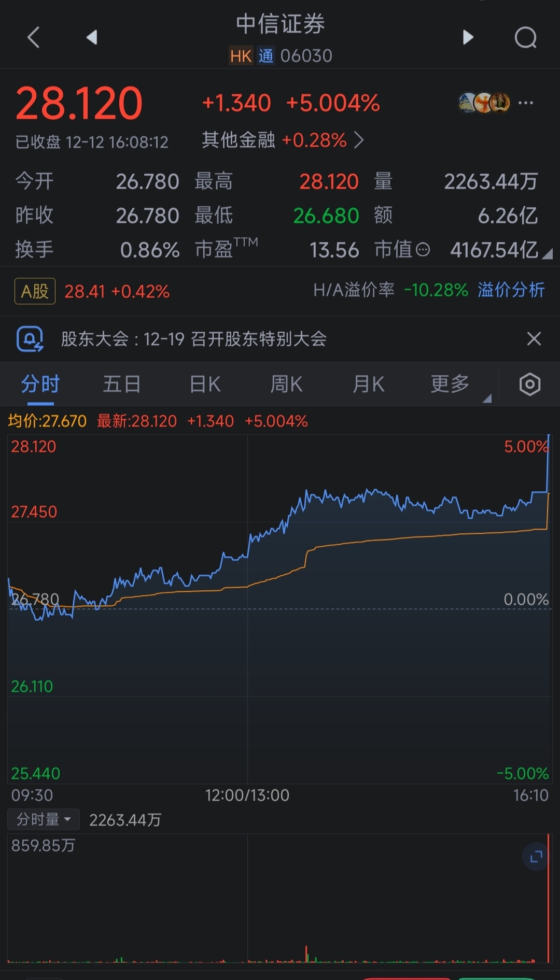Tap the 换手 0.86% value
560x980 pixels.
(150, 250)
